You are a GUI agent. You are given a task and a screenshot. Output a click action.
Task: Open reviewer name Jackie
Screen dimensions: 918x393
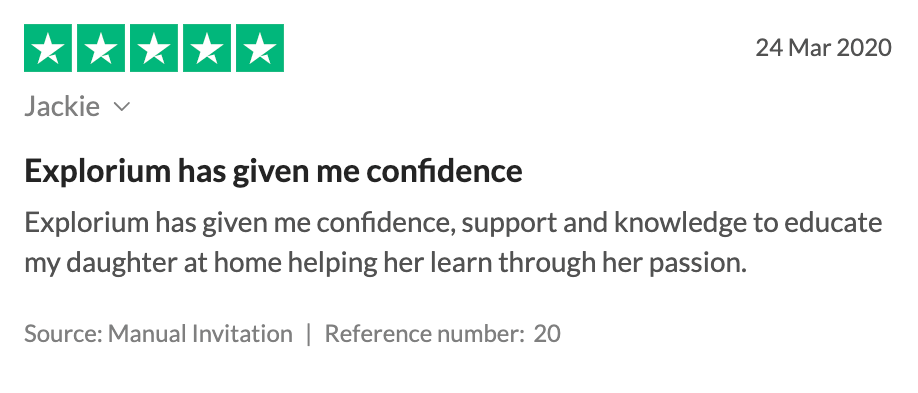(x=62, y=107)
